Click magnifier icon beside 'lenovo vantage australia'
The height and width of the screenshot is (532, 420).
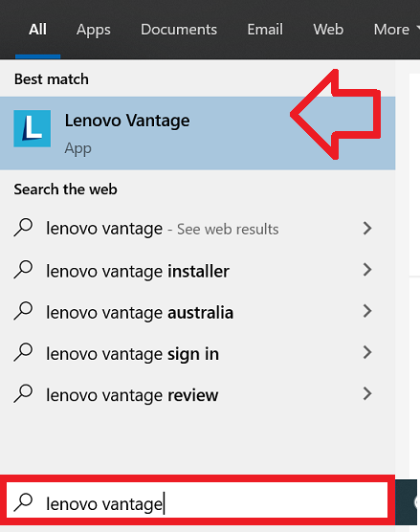tap(23, 312)
